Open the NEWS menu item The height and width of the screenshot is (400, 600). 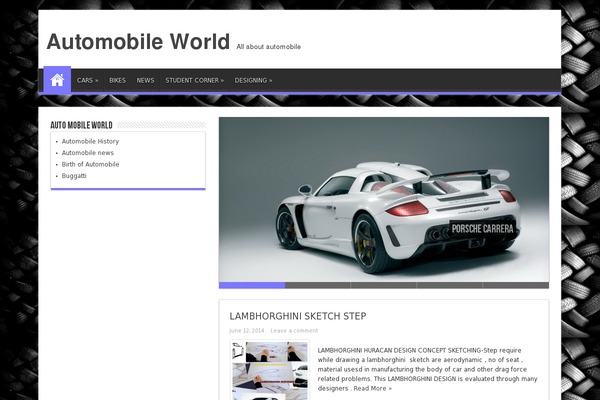coord(145,80)
